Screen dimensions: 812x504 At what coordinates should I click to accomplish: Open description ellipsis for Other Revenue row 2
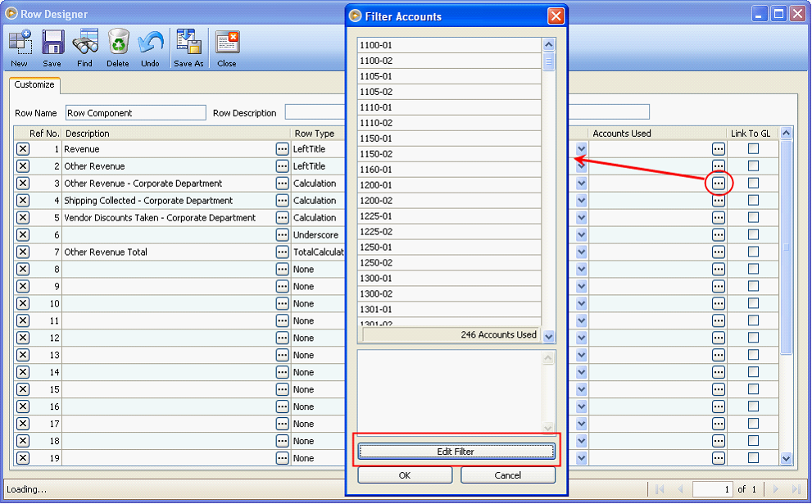pyautogui.click(x=282, y=166)
